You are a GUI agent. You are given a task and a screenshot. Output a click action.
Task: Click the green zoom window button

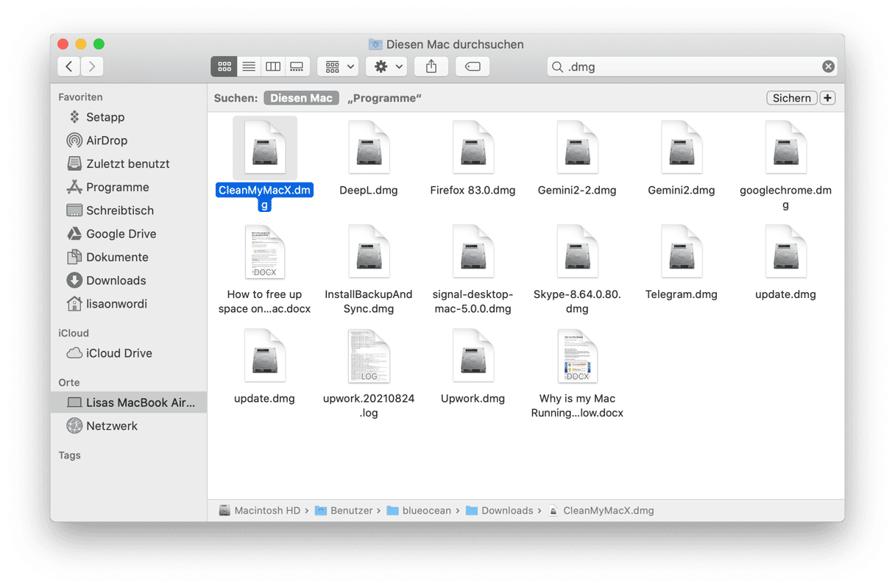(x=99, y=44)
